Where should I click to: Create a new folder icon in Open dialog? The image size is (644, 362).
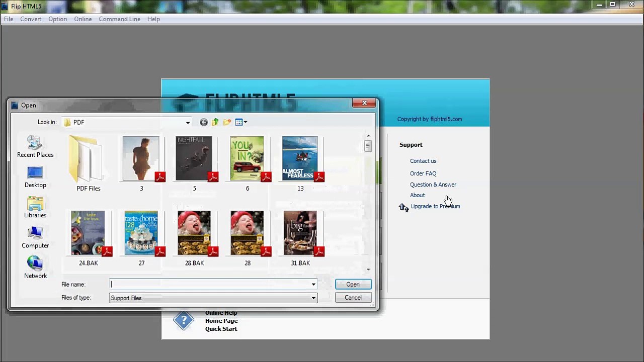click(x=227, y=122)
